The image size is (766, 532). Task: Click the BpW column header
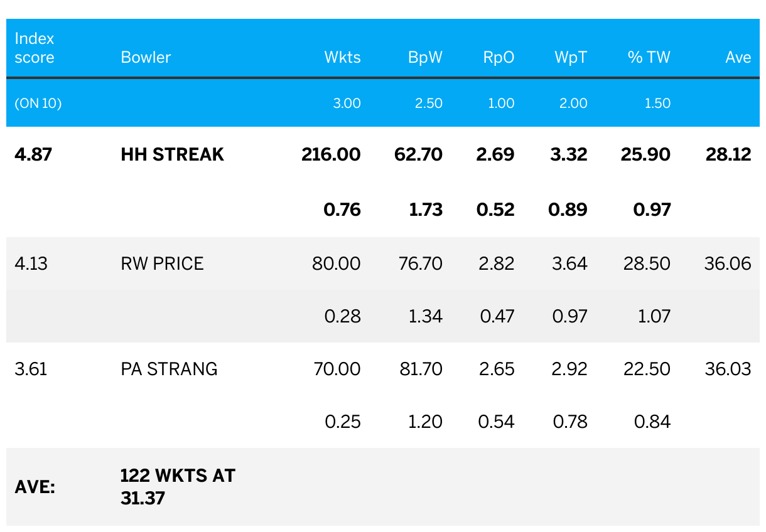click(425, 58)
